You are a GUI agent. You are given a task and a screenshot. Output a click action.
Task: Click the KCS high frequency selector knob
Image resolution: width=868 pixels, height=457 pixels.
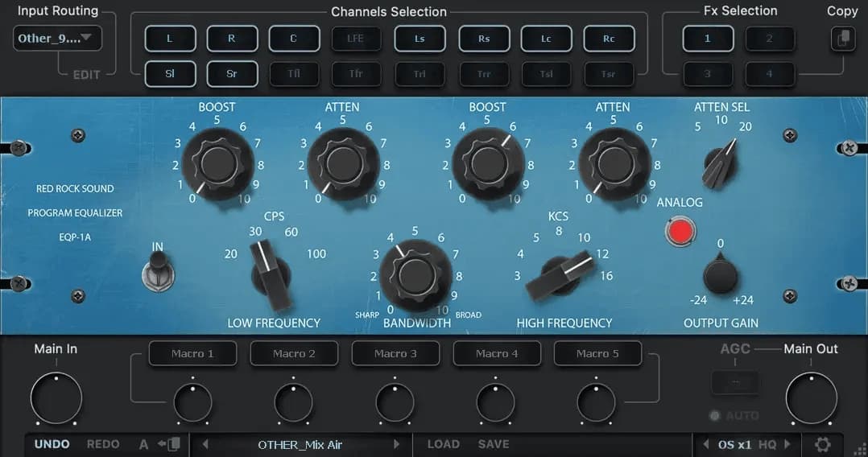[556, 276]
